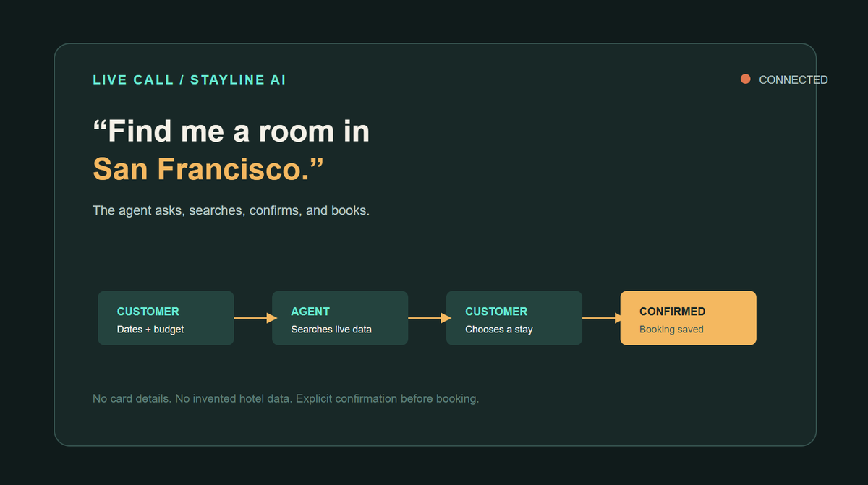
Task: Click the CONFIRMED step title
Action: coord(673,312)
